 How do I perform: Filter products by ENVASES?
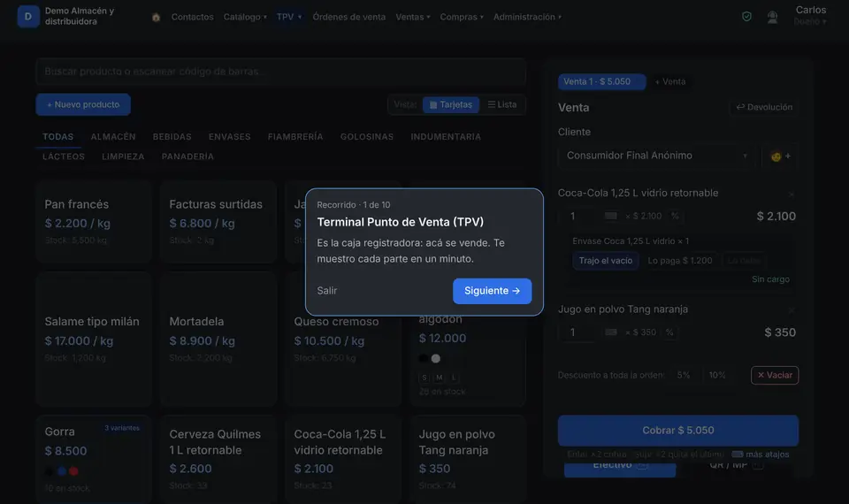(x=230, y=137)
